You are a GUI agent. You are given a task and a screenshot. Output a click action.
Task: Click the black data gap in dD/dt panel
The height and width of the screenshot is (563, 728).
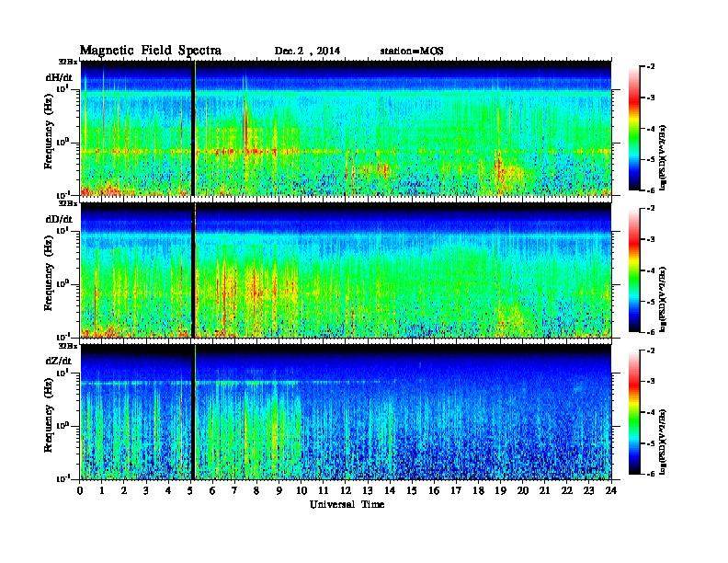pyautogui.click(x=193, y=270)
